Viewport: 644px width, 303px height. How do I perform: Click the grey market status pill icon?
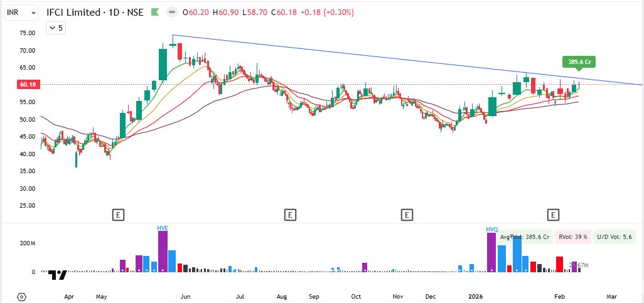tap(172, 13)
